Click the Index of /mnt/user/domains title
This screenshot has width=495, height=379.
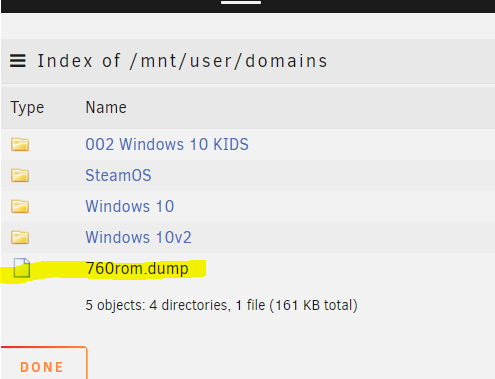point(182,61)
